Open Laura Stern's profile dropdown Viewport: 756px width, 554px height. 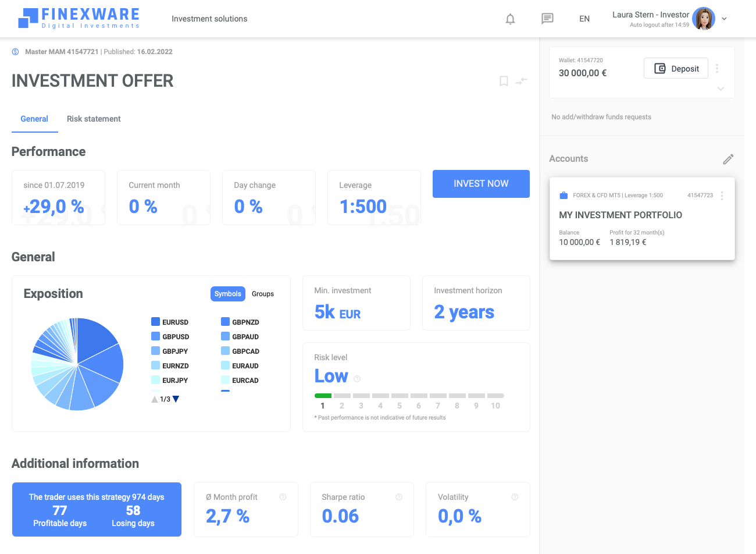[x=723, y=18]
